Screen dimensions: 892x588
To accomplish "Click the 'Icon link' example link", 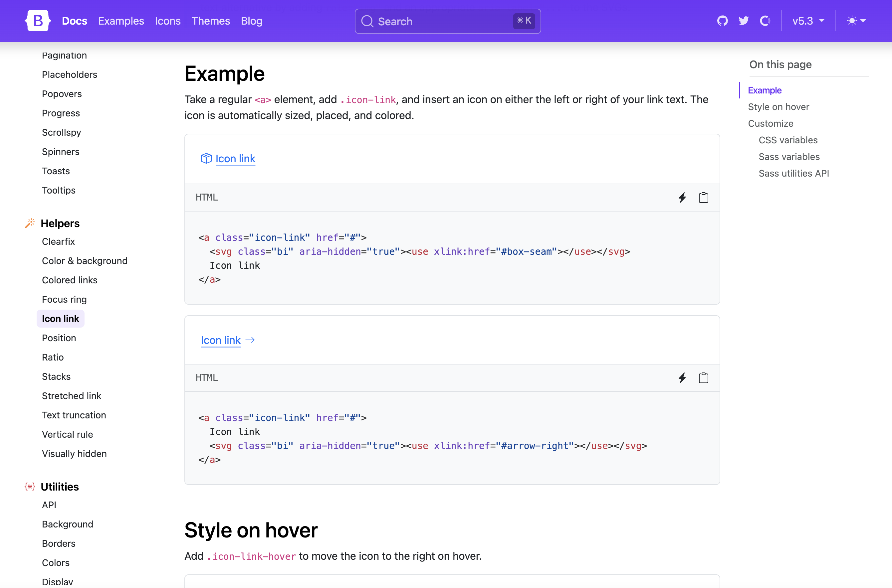I will coord(235,159).
